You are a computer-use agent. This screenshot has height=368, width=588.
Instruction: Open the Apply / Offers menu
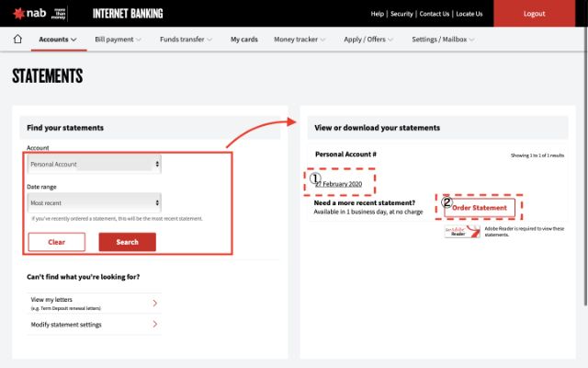pyautogui.click(x=368, y=39)
